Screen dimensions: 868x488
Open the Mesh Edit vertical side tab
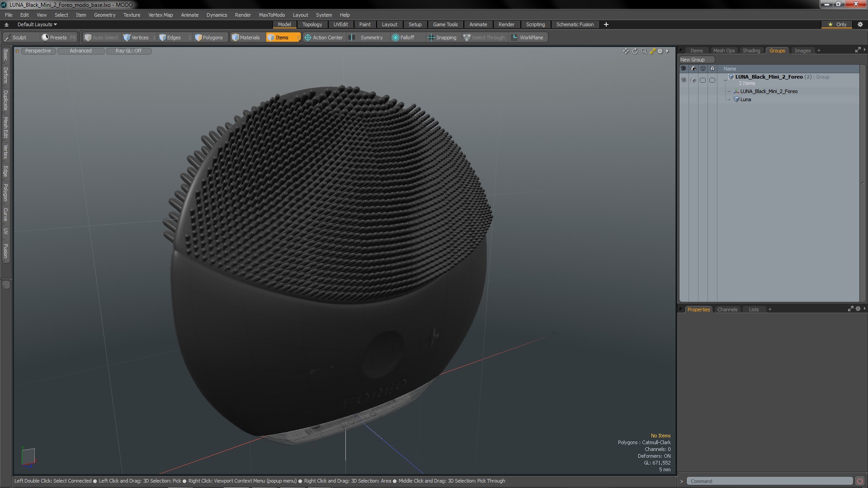click(x=5, y=128)
